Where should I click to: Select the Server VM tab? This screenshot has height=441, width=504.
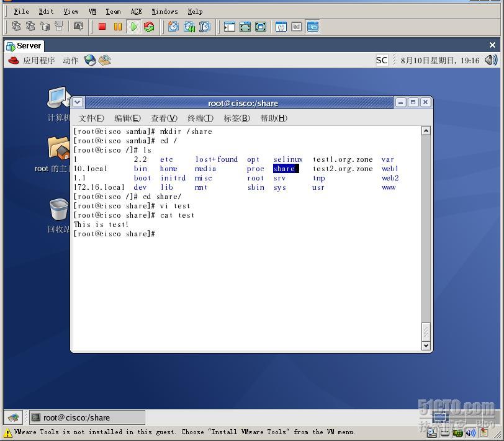pos(24,46)
